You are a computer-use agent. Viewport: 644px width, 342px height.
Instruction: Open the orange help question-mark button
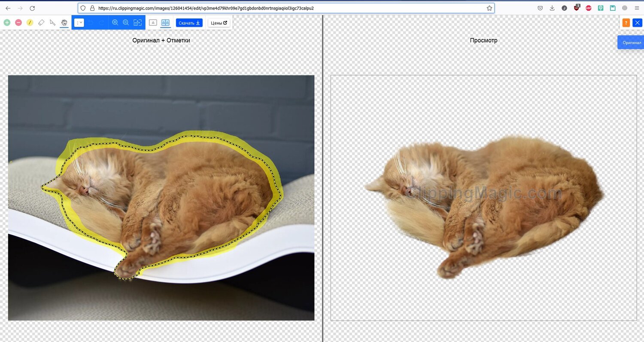(626, 23)
